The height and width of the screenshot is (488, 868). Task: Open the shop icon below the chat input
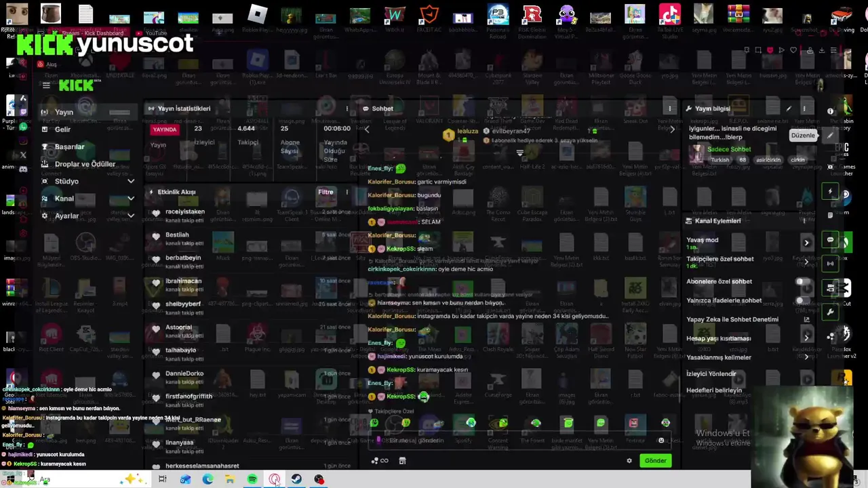[402, 461]
